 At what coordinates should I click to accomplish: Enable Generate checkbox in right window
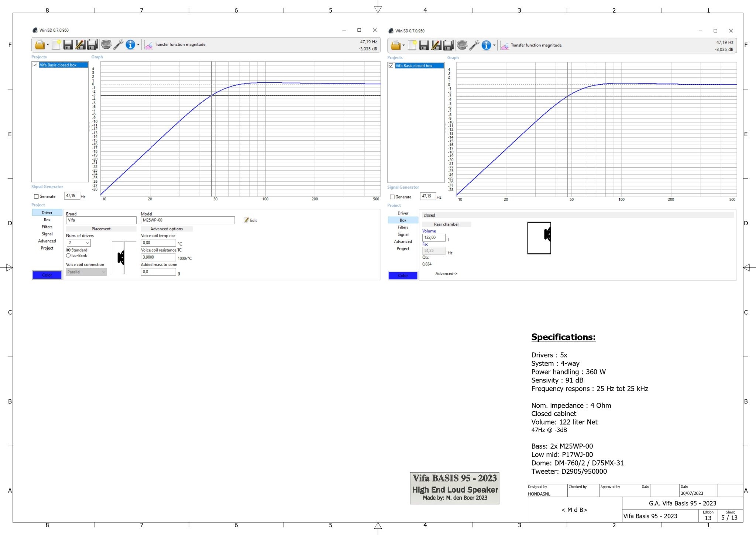tap(392, 197)
